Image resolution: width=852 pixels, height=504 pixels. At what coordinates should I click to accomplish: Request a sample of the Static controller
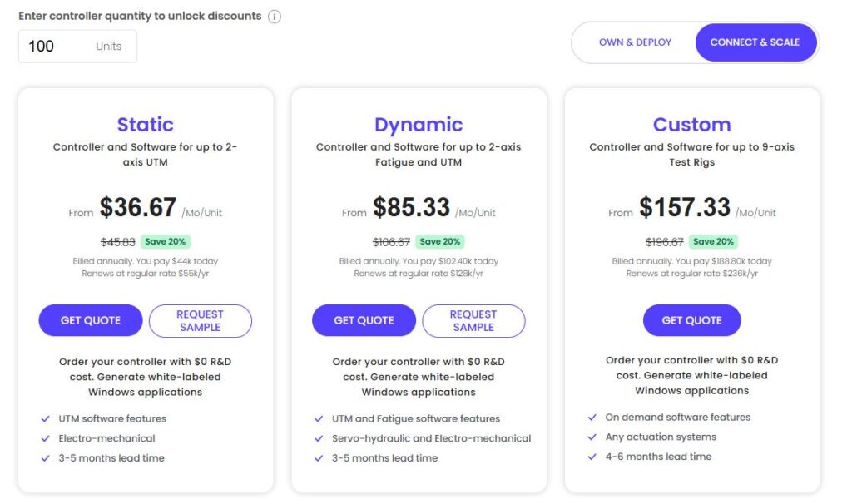click(200, 321)
